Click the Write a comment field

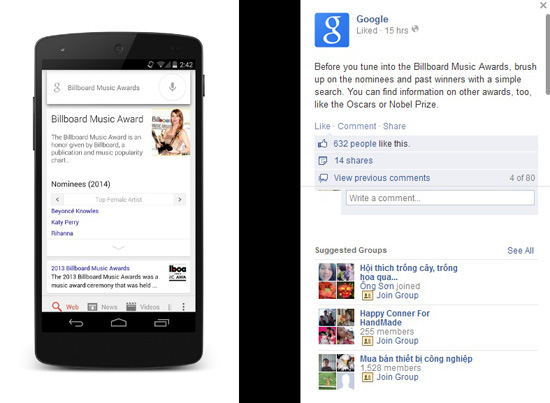click(440, 198)
